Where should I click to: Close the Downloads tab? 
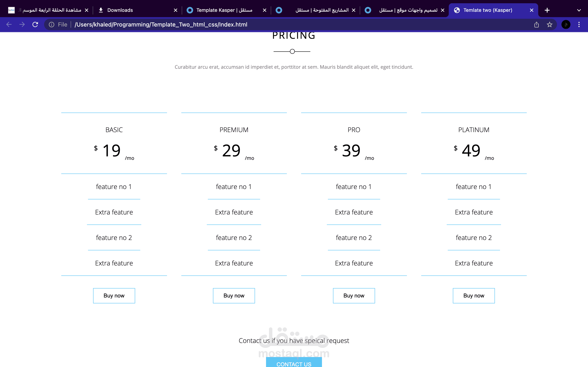click(x=175, y=10)
